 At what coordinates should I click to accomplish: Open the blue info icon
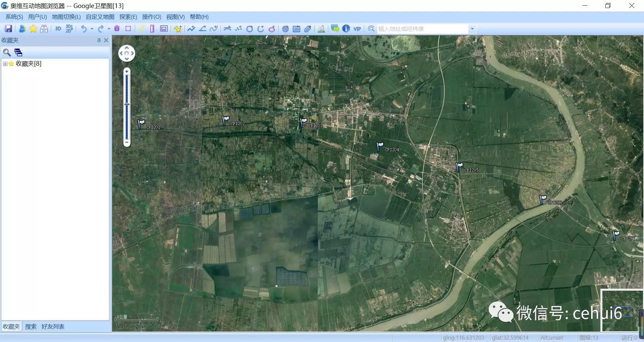click(x=346, y=29)
